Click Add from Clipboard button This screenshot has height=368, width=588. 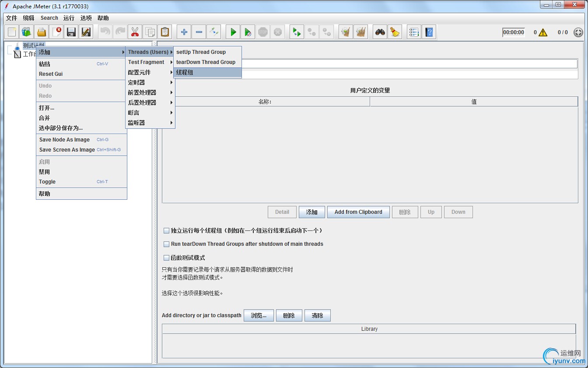[x=358, y=212]
